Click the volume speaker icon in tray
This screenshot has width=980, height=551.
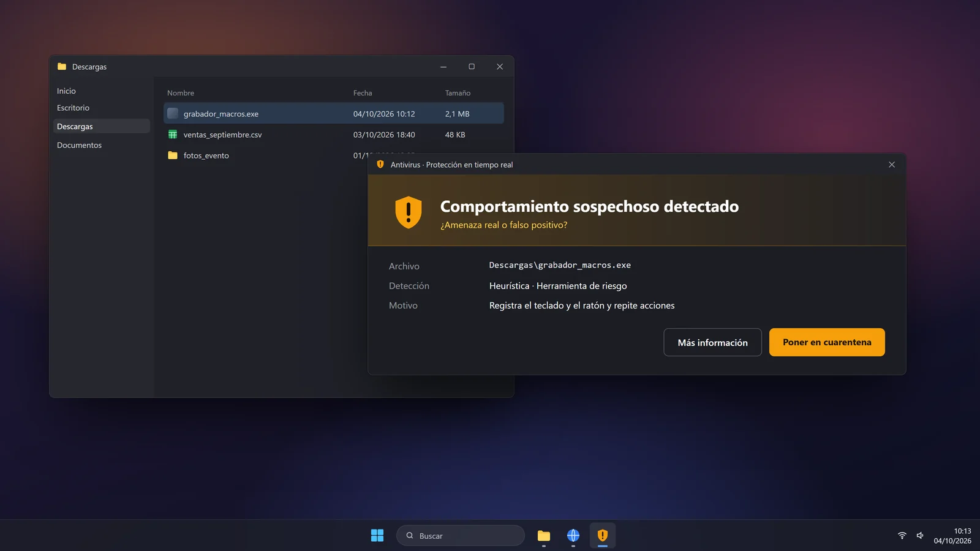click(920, 535)
